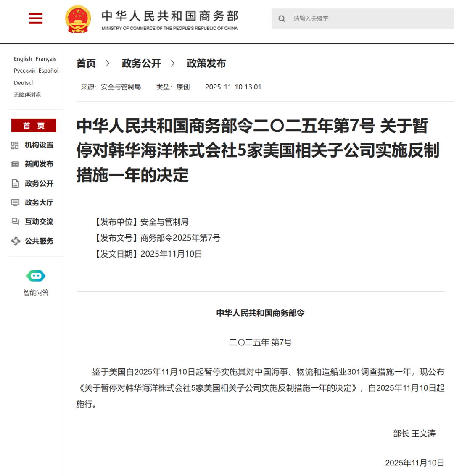Go to 政策发布 in the breadcrumb
This screenshot has width=454, height=476.
pos(206,63)
